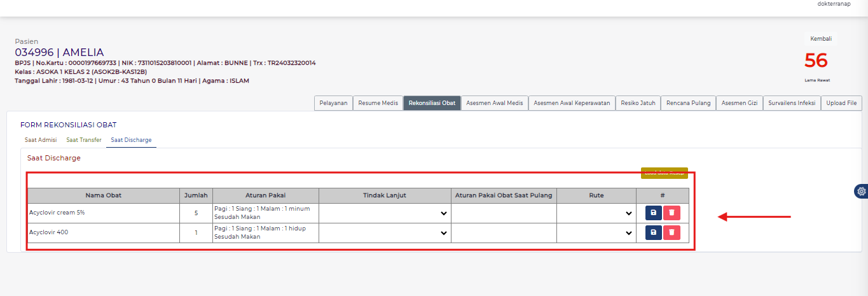Switch to the Saat Transfer tab
Viewport: 868px width, 296px height.
84,140
